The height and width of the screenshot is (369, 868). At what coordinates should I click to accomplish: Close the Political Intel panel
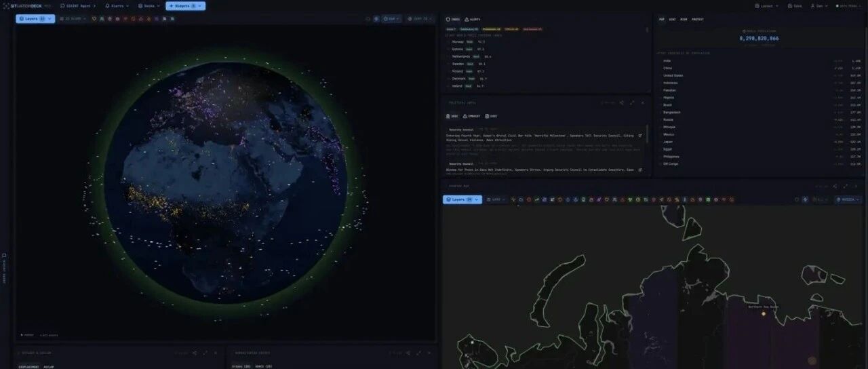pos(643,103)
